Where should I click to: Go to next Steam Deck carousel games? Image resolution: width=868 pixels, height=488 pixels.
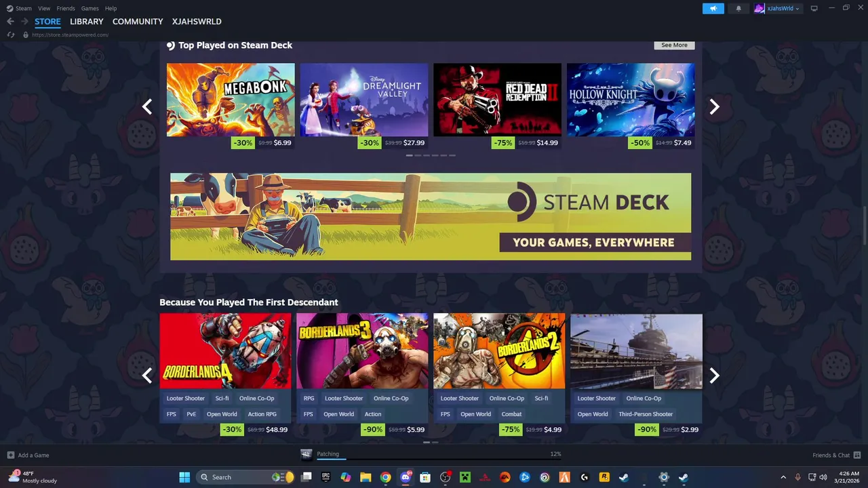click(714, 106)
